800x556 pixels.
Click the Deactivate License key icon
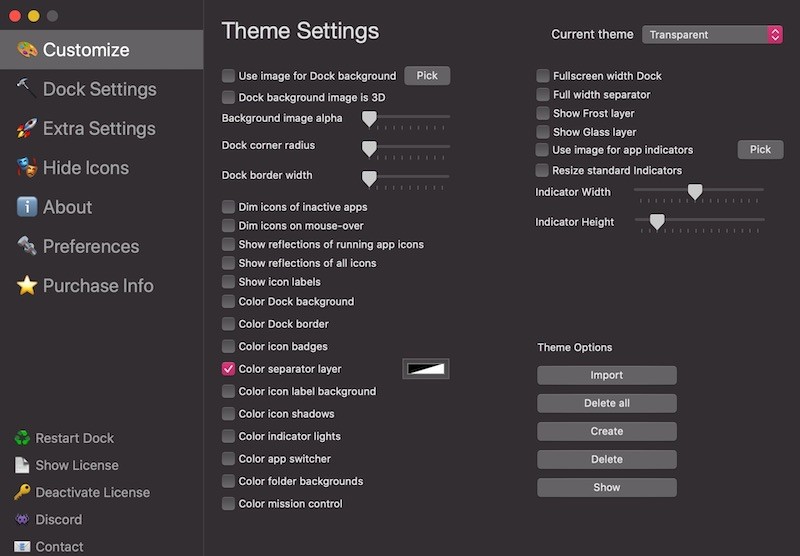tap(22, 492)
